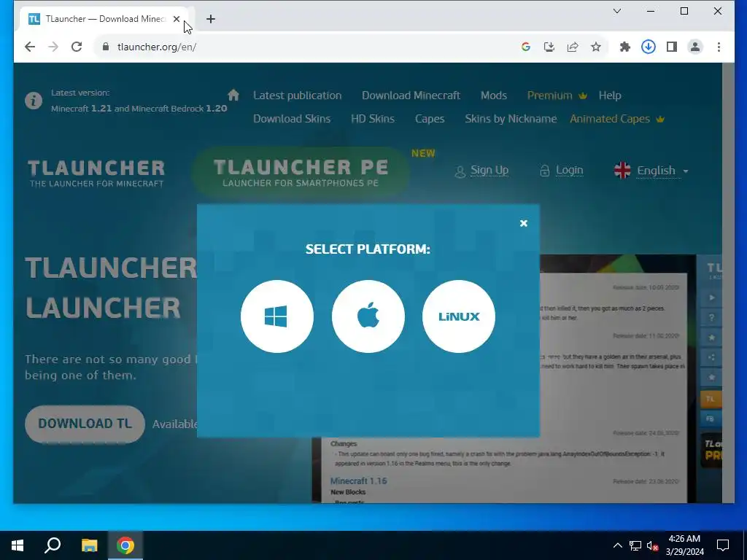Click the page vertical scrollbar
Viewport: 747px width, 560px height.
pyautogui.click(x=728, y=283)
